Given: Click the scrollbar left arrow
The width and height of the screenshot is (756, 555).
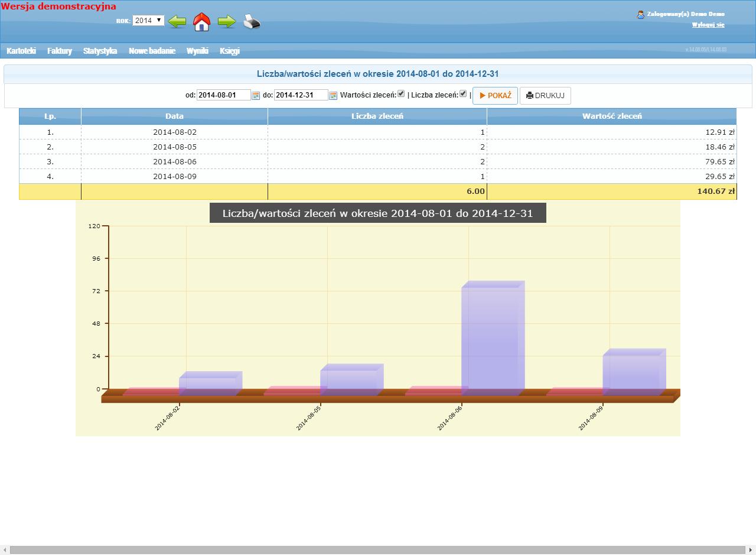Looking at the screenshot, I should click(5, 550).
